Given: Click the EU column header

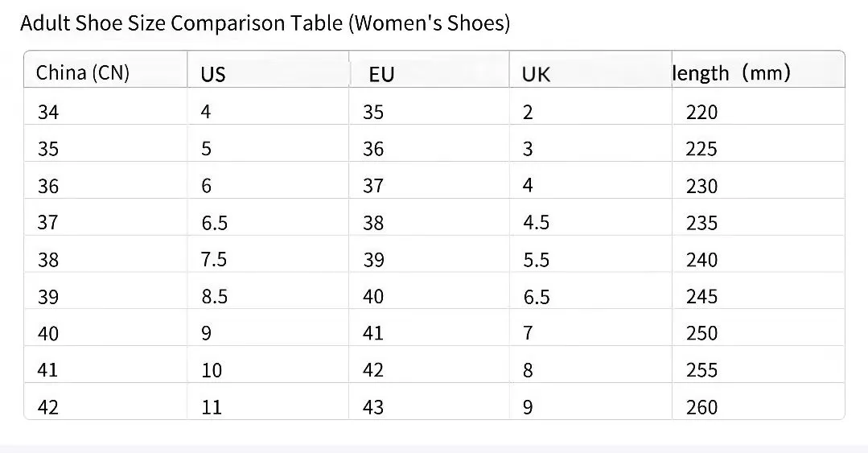Looking at the screenshot, I should point(381,75).
